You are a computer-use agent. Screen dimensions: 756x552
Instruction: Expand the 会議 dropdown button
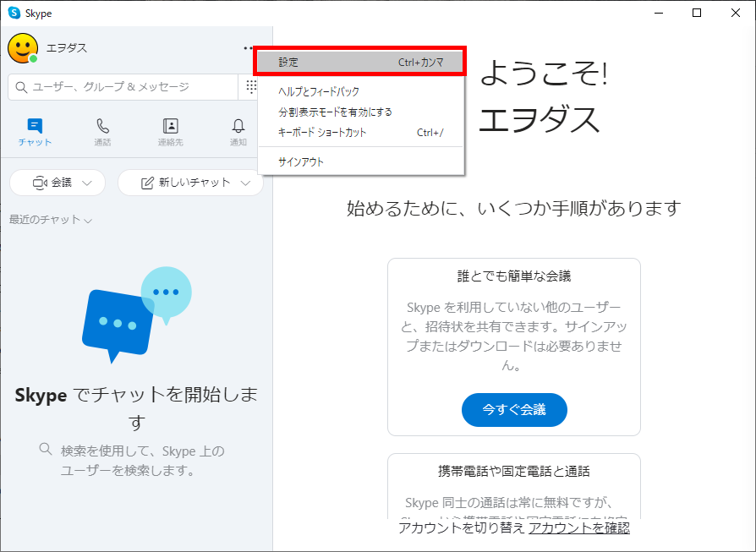[58, 183]
